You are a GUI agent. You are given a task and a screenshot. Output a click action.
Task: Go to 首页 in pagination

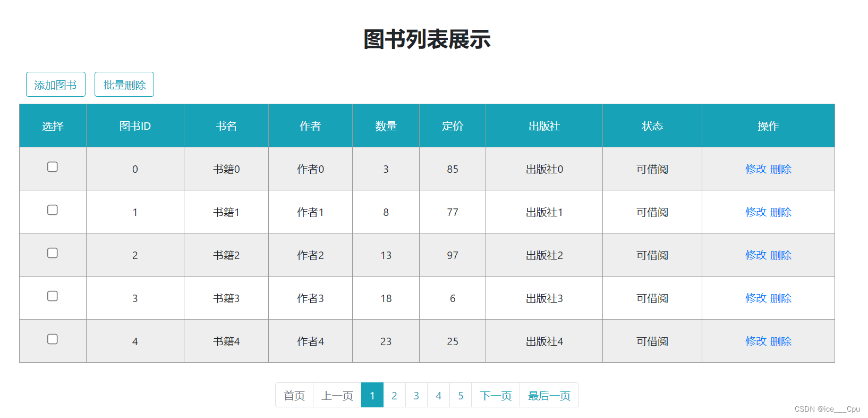[x=294, y=395]
